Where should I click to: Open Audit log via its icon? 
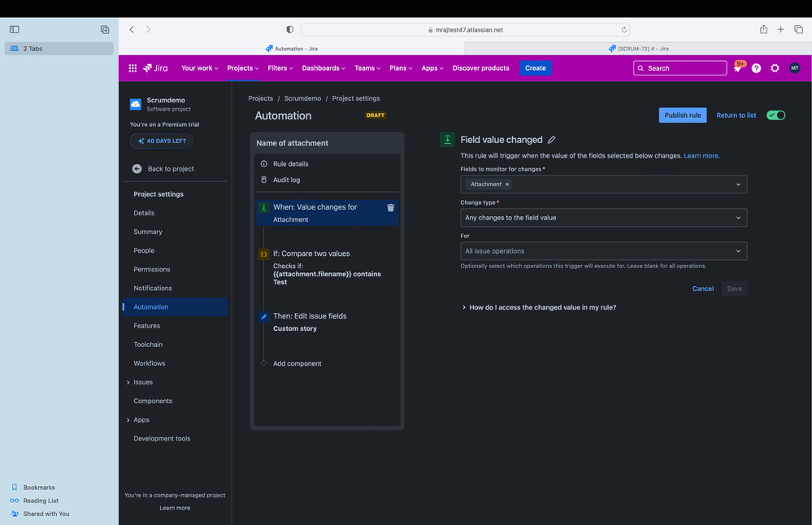point(264,180)
